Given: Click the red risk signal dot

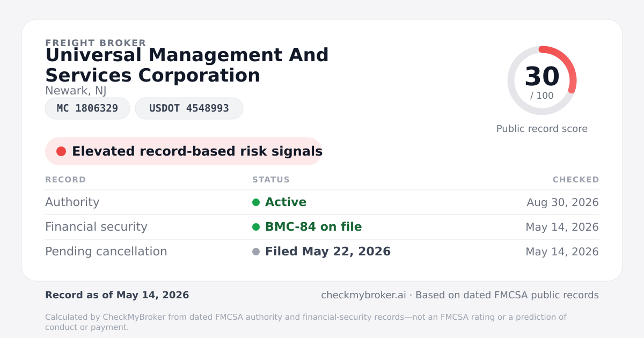Looking at the screenshot, I should (61, 151).
